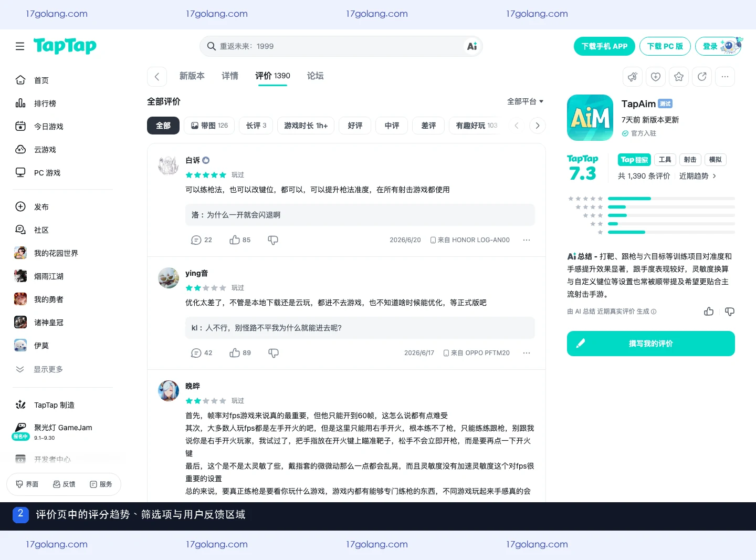Click 下载手机 APP button
The width and height of the screenshot is (756, 560).
click(604, 46)
